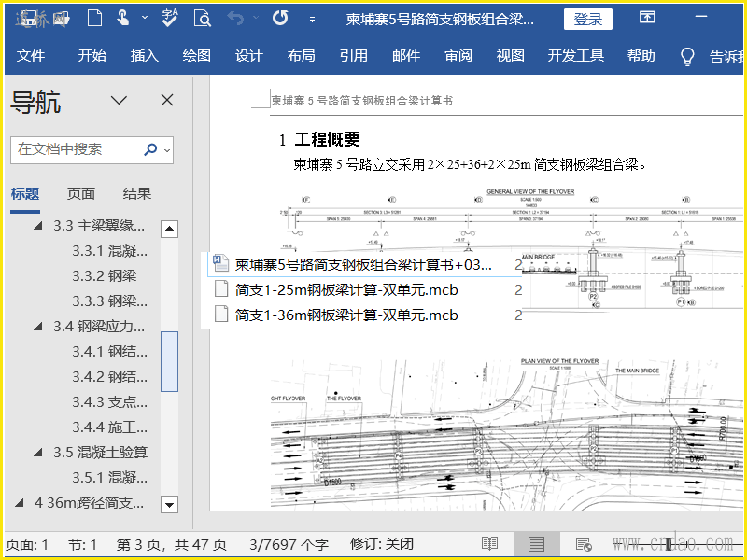
Task: Create a new blank document
Action: [94, 19]
